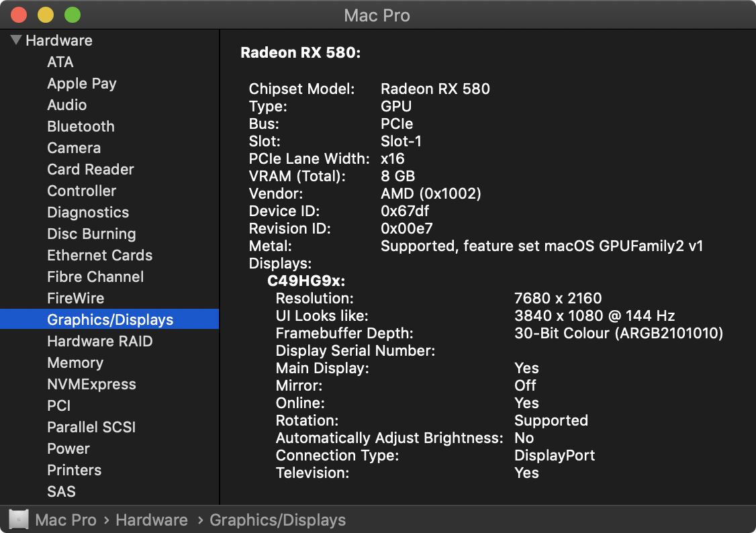Viewport: 756px width, 533px height.
Task: Select Fibre Channel in sidebar
Action: pyautogui.click(x=95, y=277)
